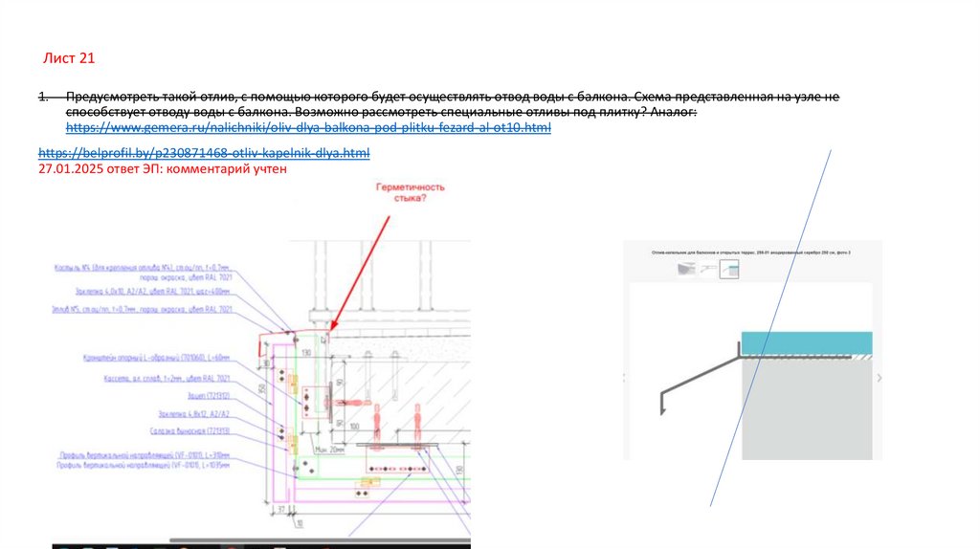Click the '100' dimension in the drawing
The height and width of the screenshot is (549, 980).
point(354,427)
